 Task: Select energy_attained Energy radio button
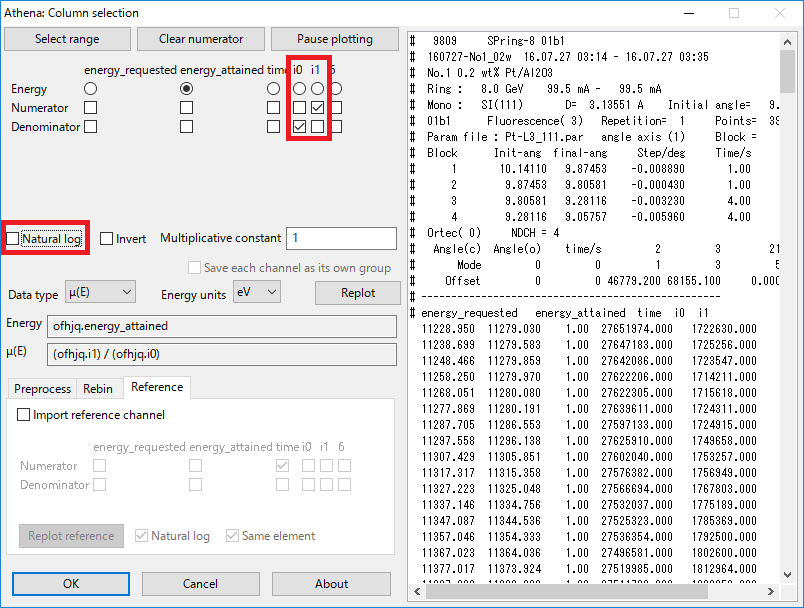coord(187,89)
